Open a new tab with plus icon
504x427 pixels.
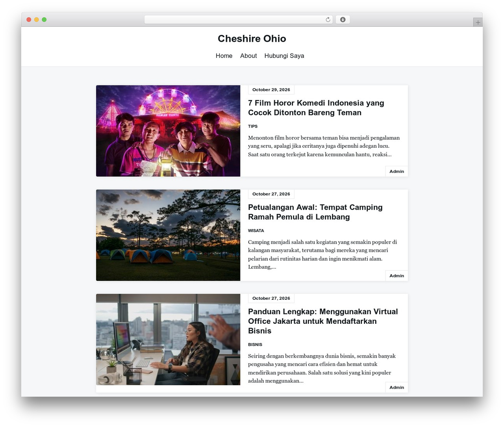click(x=478, y=22)
